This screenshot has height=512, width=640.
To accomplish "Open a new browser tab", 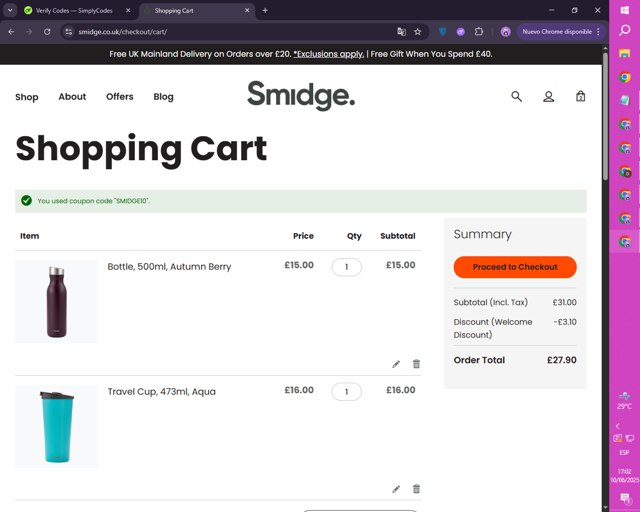I will coord(265,11).
